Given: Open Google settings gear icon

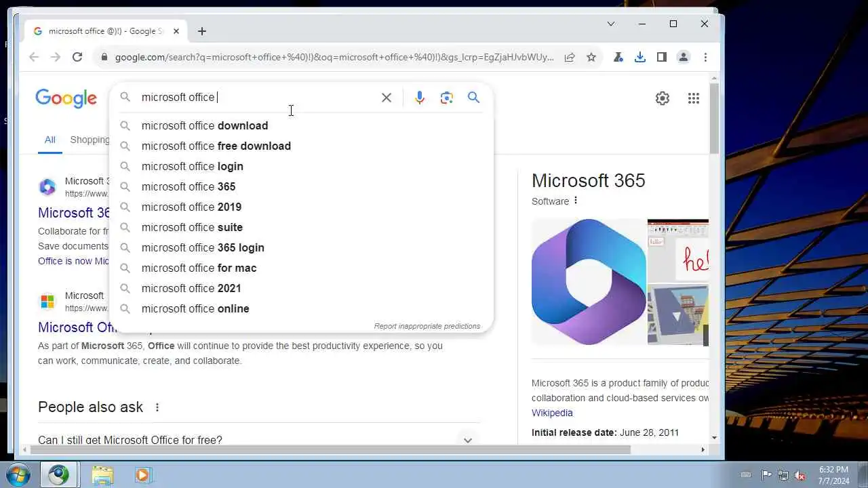Looking at the screenshot, I should [663, 98].
